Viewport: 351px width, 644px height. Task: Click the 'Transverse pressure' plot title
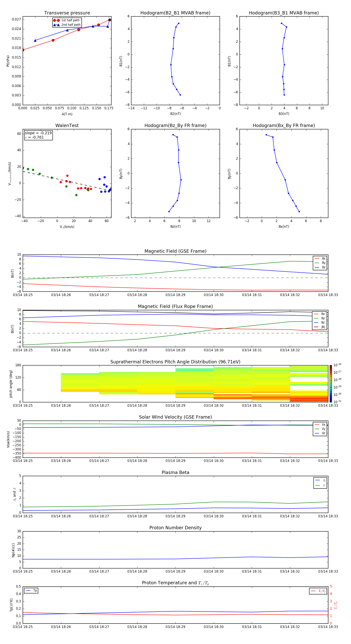(67, 13)
